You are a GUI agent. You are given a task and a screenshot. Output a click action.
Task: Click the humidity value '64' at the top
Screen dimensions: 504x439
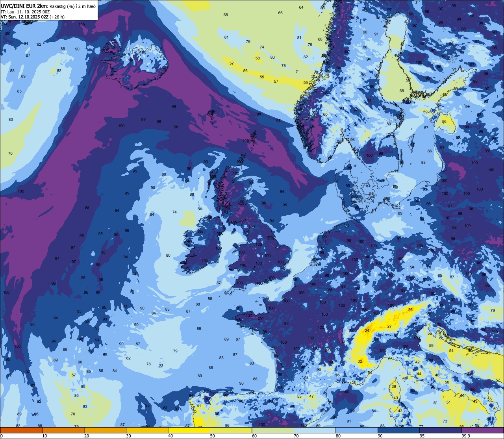[x=301, y=7]
